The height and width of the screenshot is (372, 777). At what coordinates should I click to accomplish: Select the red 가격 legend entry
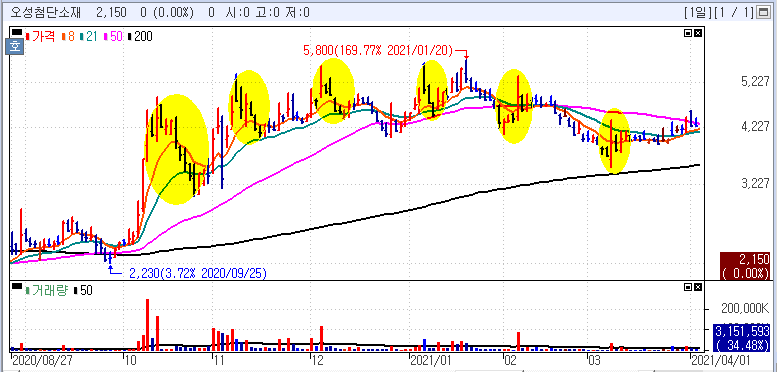click(41, 36)
